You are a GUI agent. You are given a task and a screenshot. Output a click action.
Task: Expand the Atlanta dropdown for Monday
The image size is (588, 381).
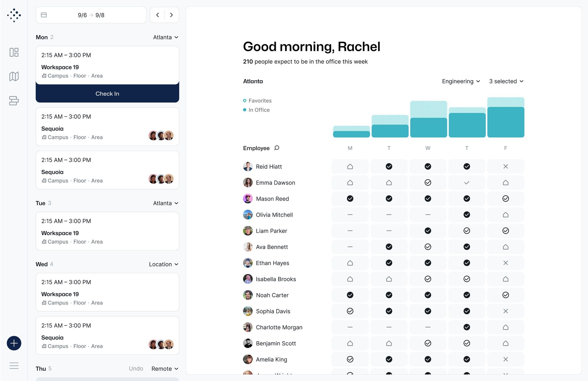point(165,37)
